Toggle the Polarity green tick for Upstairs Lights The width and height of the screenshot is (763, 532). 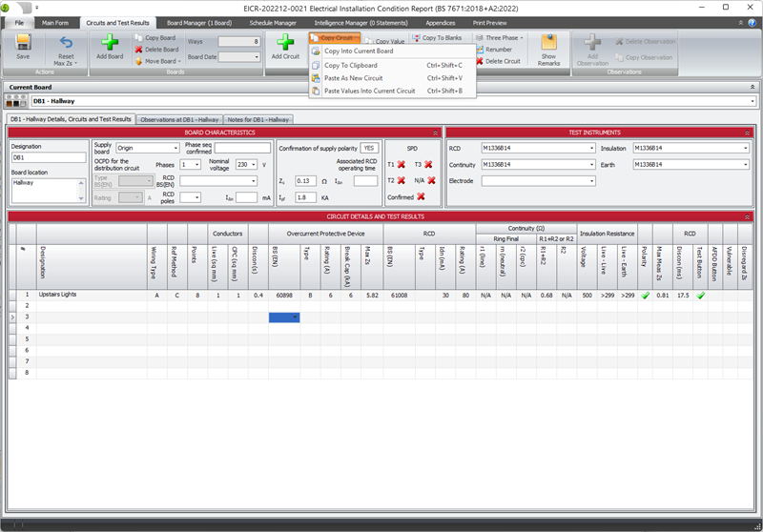click(646, 295)
